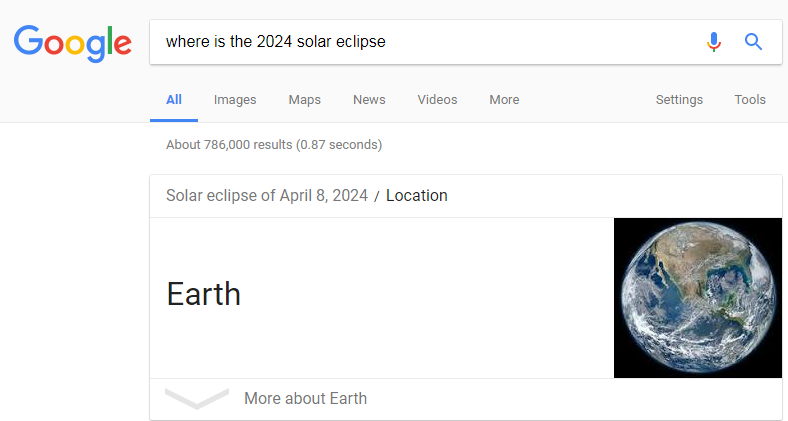788x421 pixels.
Task: Click the About 786,000 results count text
Action: click(274, 145)
